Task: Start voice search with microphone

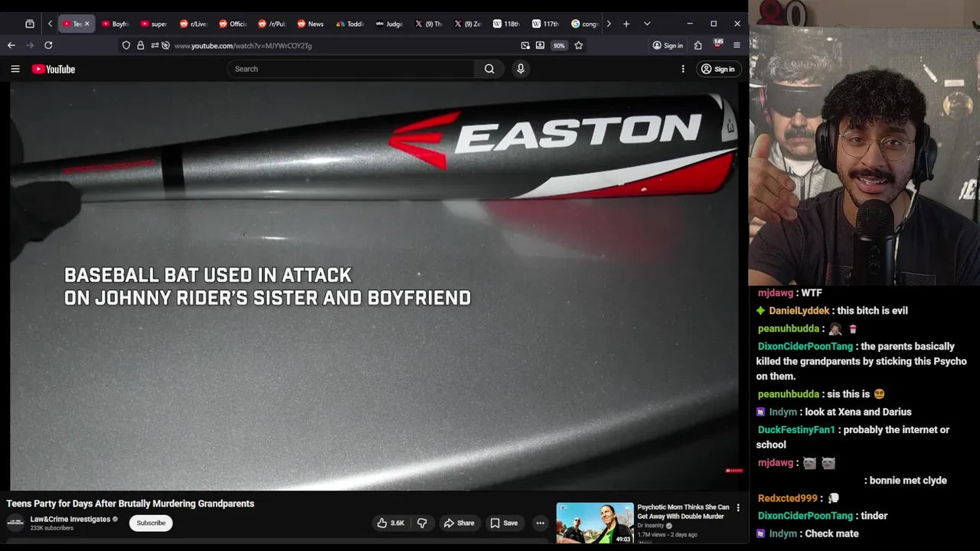Action: [521, 69]
